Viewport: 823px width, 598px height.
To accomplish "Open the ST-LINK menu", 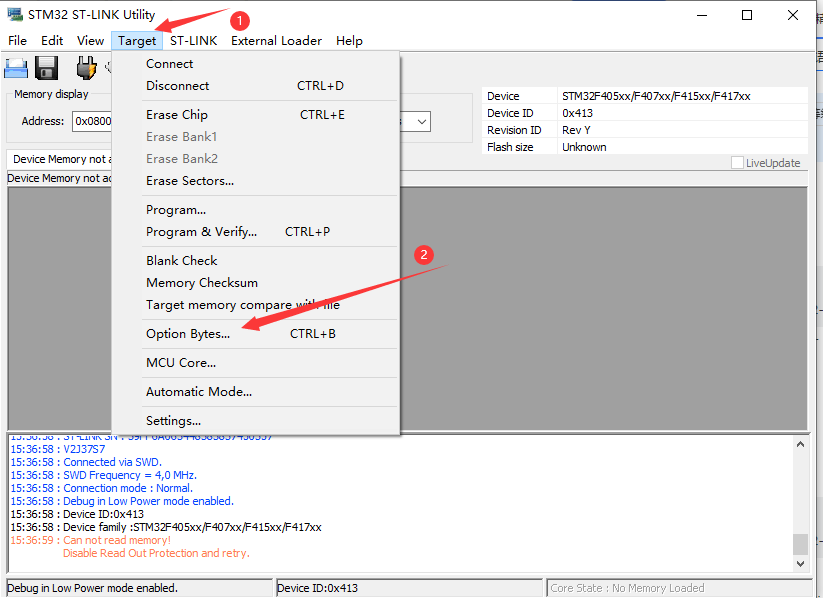I will coord(193,41).
